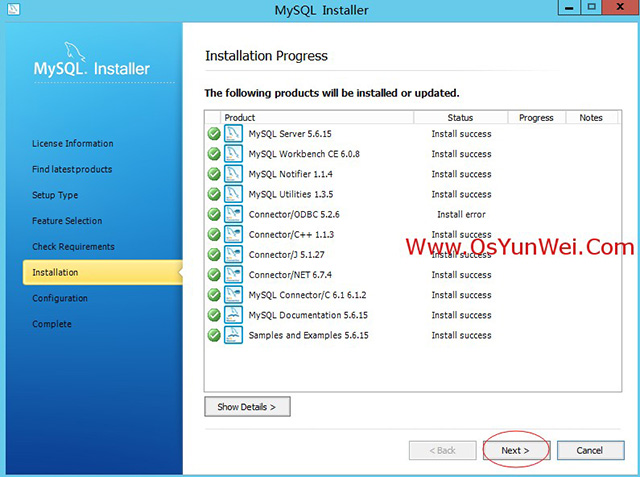Click 'Install success' status for Connector/NET 6.7.4
This screenshot has width=640, height=477.
461,275
